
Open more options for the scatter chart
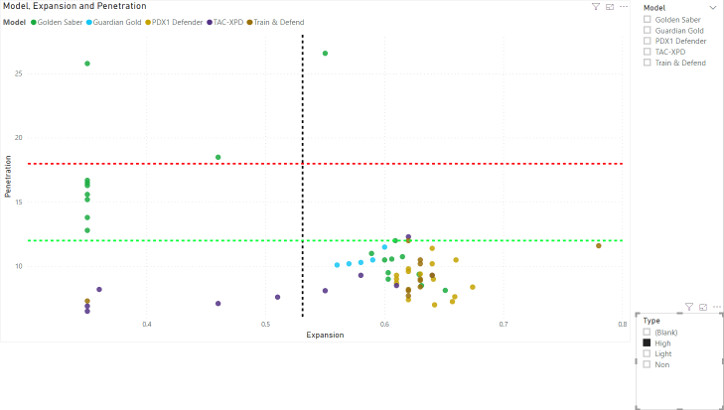point(622,6)
